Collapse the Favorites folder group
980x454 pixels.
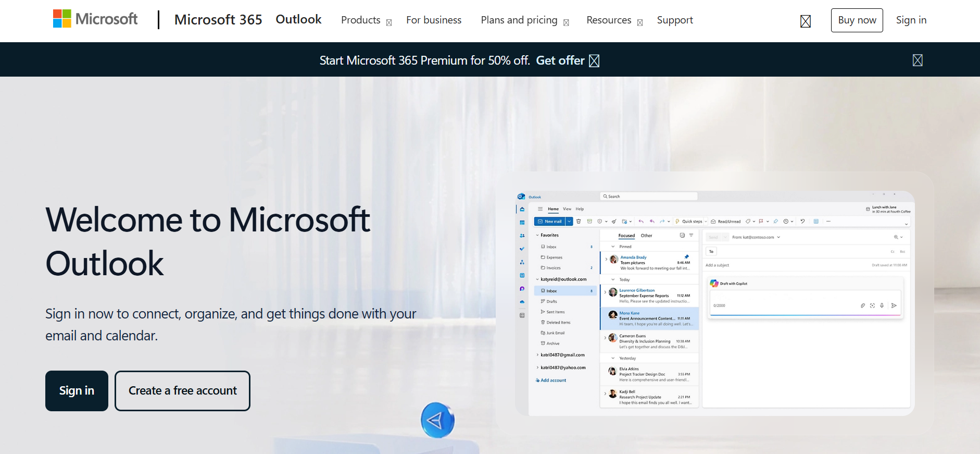537,236
